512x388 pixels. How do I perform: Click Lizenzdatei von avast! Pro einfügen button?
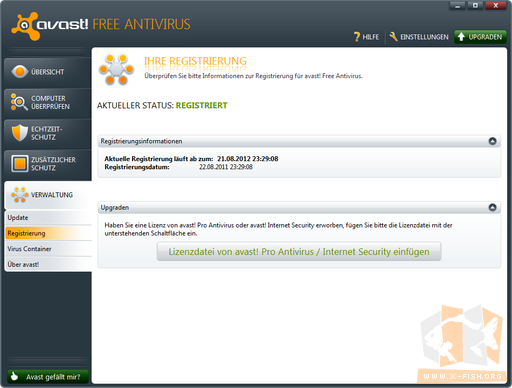pyautogui.click(x=299, y=252)
